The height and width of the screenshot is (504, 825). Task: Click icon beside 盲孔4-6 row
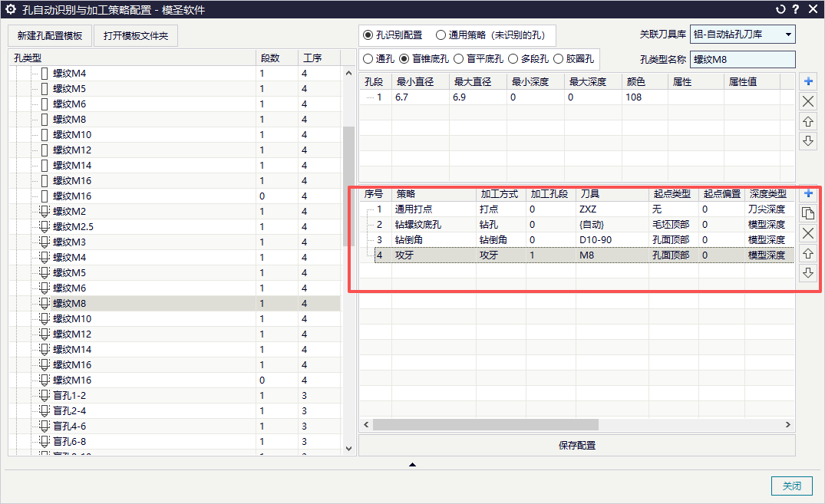coord(45,427)
